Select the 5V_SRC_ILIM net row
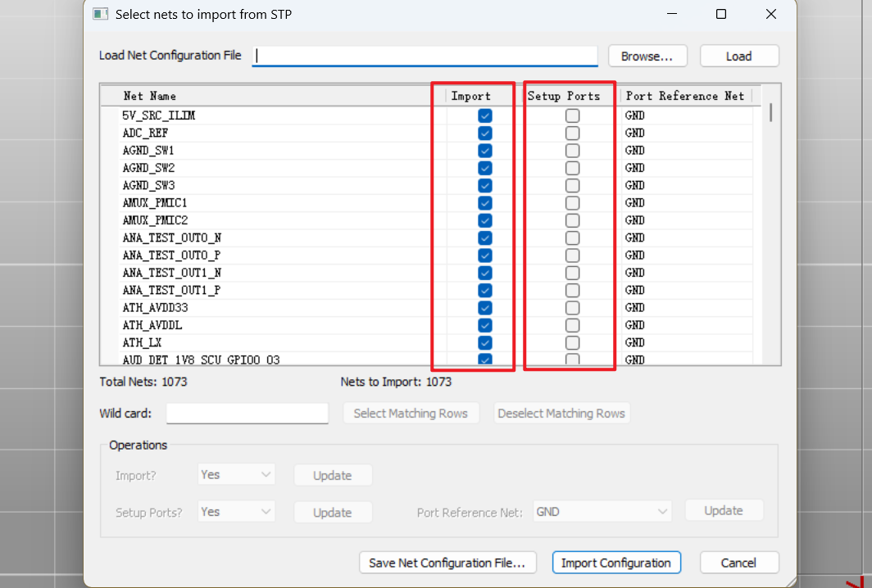This screenshot has height=588, width=872. pyautogui.click(x=426, y=115)
